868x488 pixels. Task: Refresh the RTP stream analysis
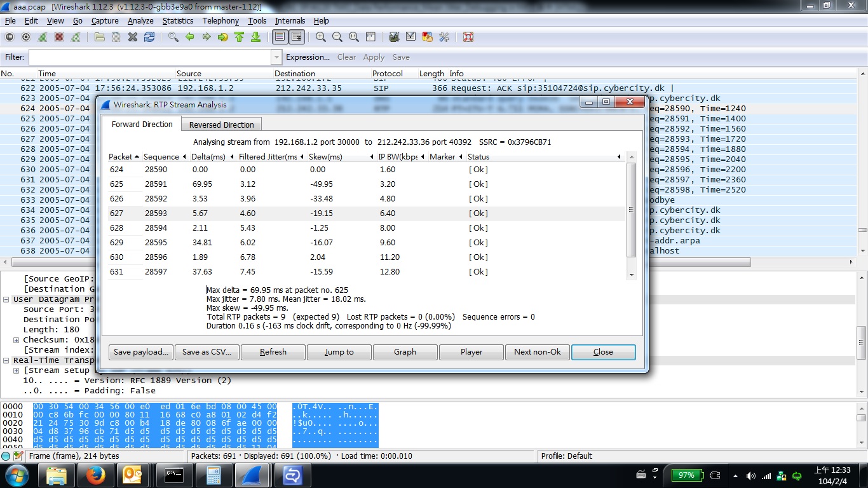point(273,352)
